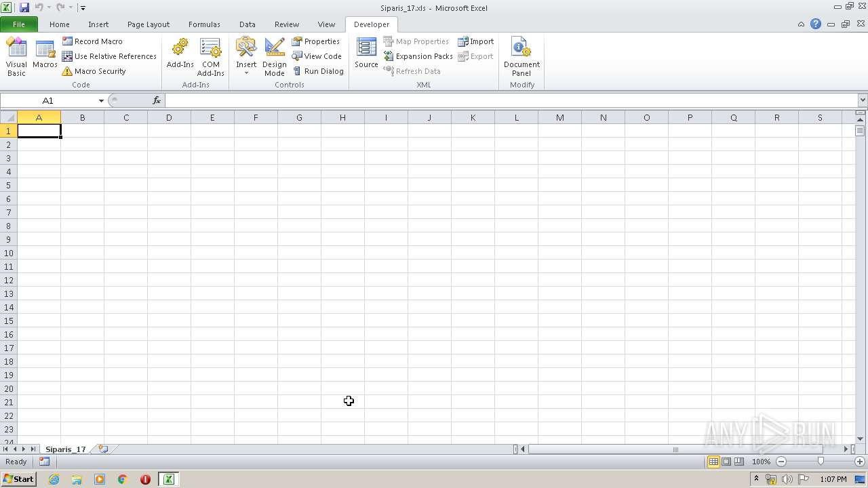
Task: Open the Name Box dropdown
Action: coord(101,100)
